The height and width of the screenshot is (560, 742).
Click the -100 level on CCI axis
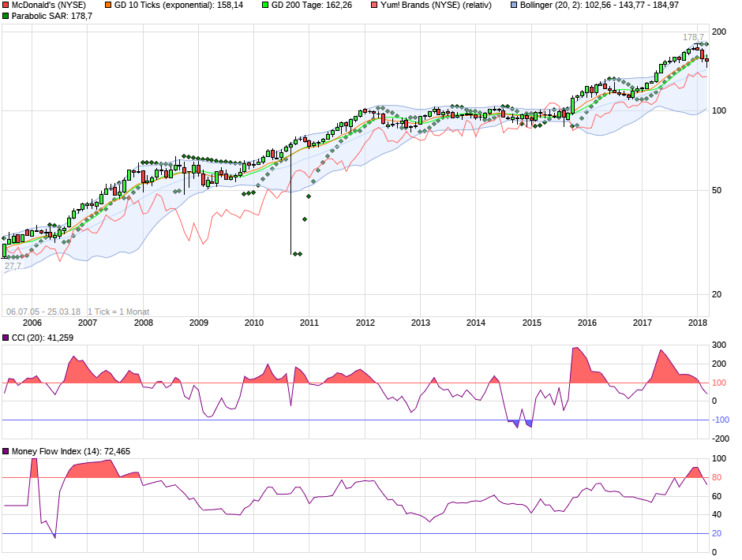[x=720, y=420]
